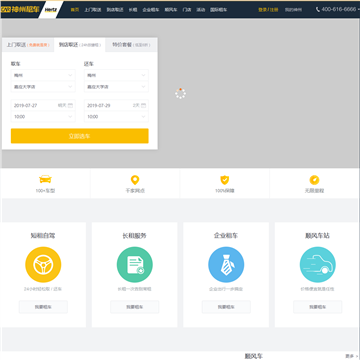Click the teal speeding car icon under 顺风车站
Screen dimensions: 360x360
point(317,265)
